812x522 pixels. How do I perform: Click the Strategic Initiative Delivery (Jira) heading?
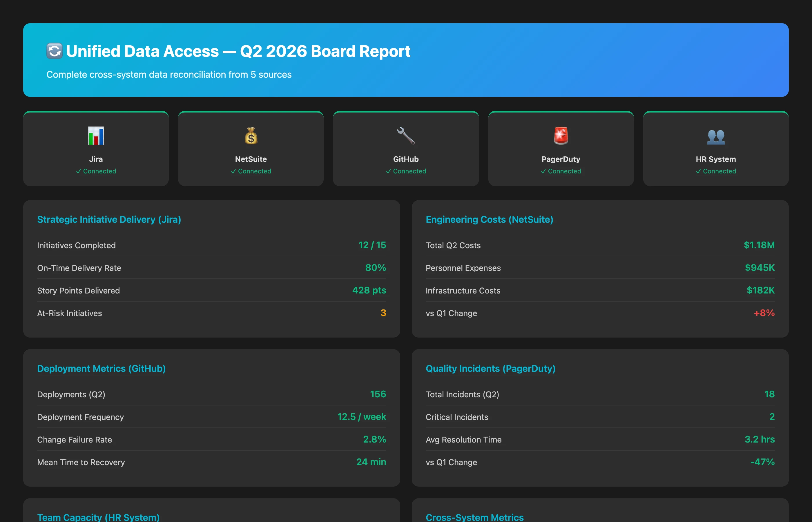[x=109, y=219]
